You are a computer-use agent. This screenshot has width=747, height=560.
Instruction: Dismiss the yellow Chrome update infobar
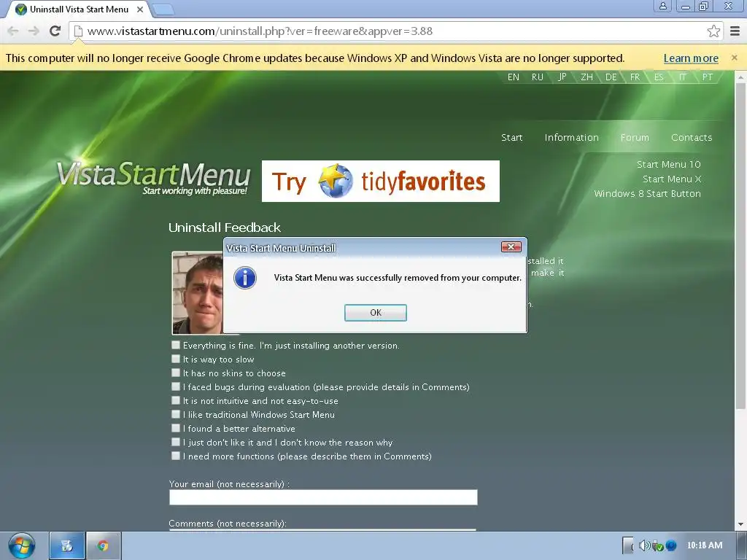tap(734, 58)
